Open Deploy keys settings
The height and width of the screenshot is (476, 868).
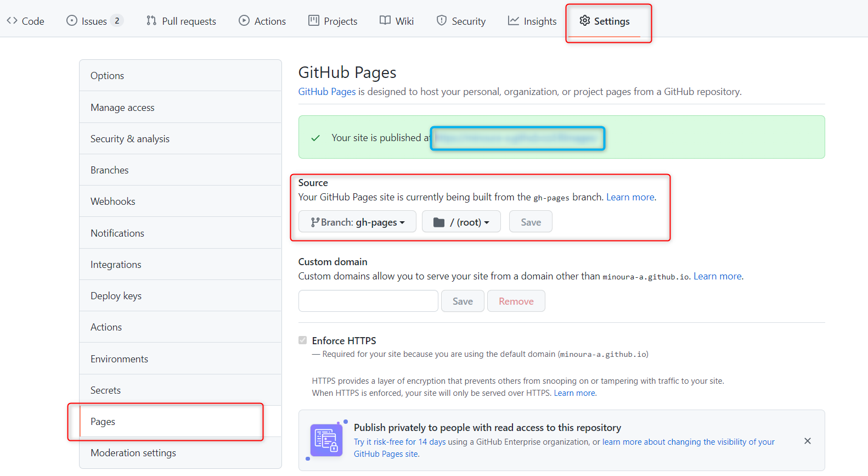[x=181, y=296]
